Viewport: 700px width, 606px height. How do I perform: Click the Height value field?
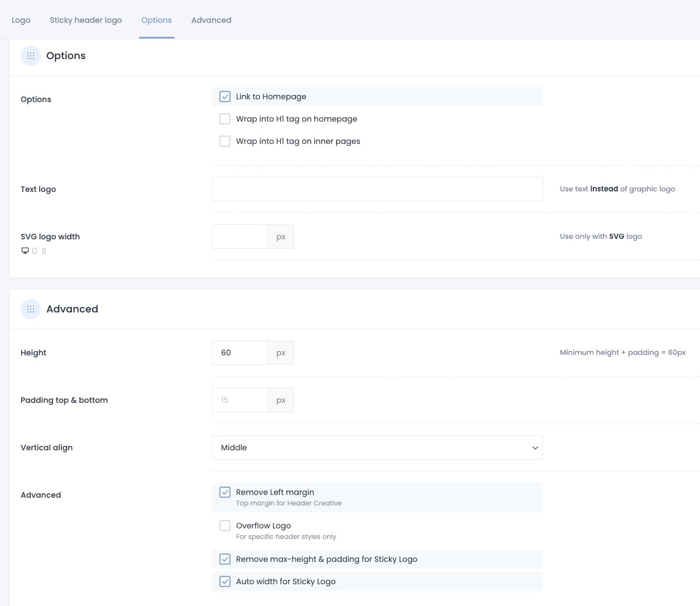click(x=240, y=353)
